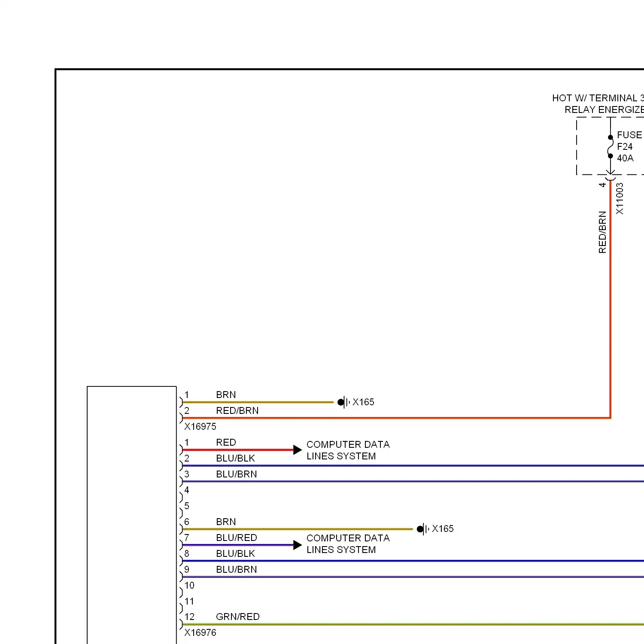Click the BLU/BRN label at pin 3

pos(237,474)
